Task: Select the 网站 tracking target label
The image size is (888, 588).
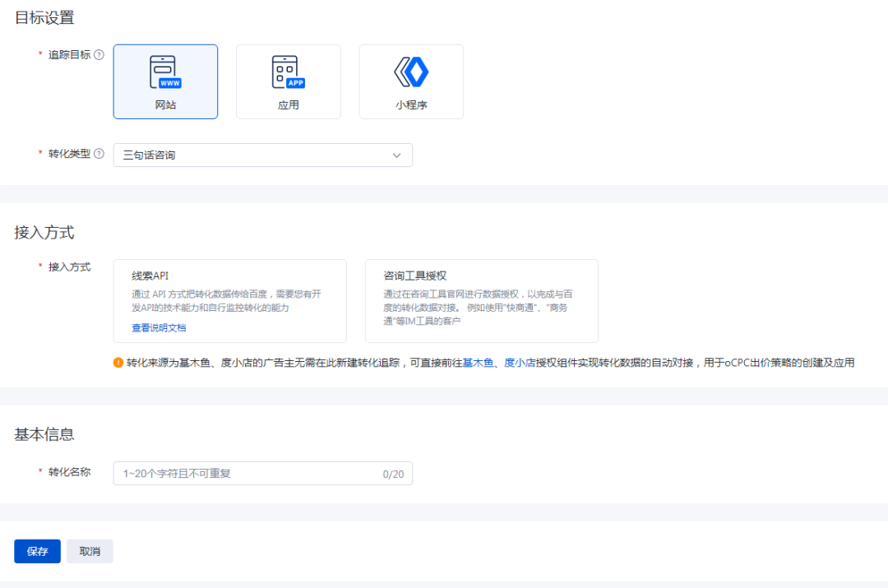Action: coord(165,105)
